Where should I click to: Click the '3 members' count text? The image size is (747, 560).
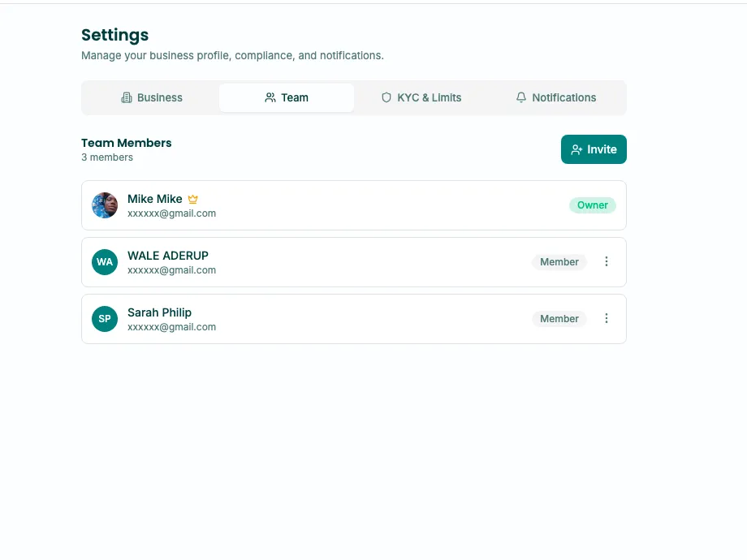tap(107, 157)
